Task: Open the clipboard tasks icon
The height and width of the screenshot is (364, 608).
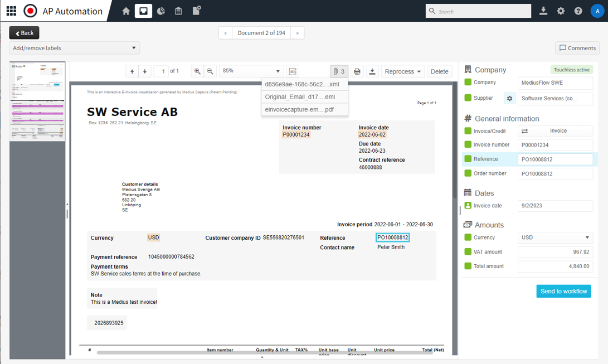Action: click(178, 11)
